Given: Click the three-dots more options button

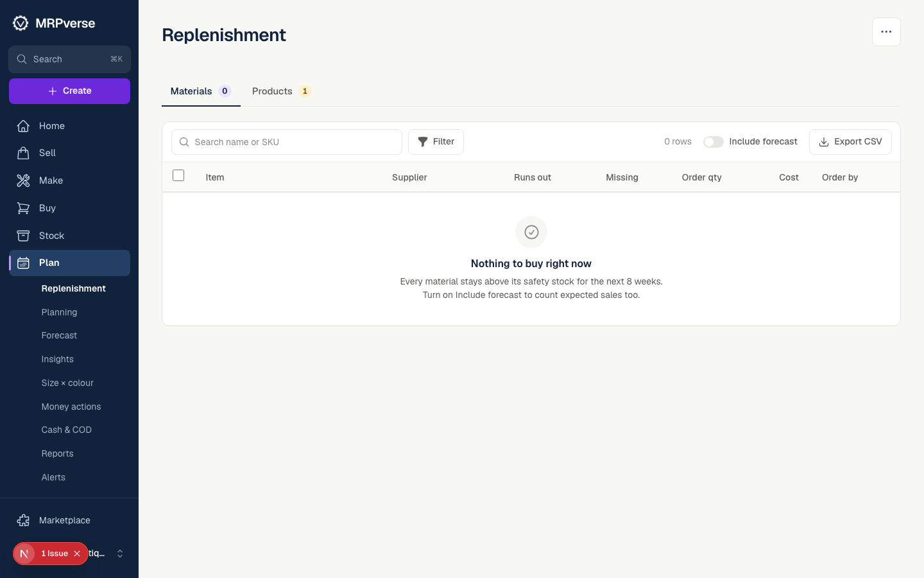Looking at the screenshot, I should click(886, 31).
